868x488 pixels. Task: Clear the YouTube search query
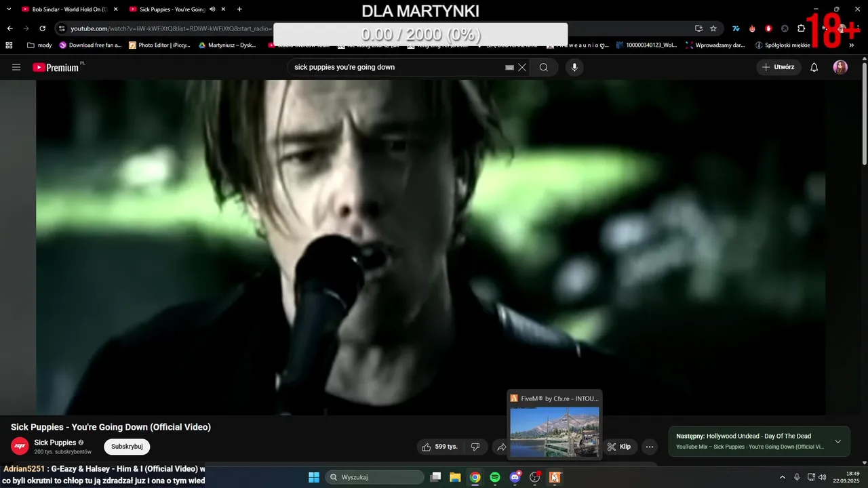[x=522, y=67]
